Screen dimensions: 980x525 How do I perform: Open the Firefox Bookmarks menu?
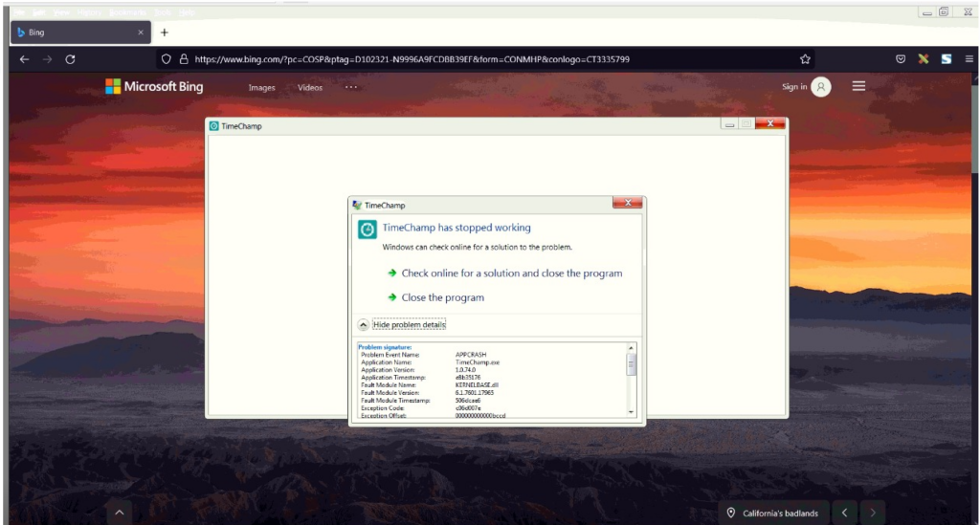pos(127,12)
